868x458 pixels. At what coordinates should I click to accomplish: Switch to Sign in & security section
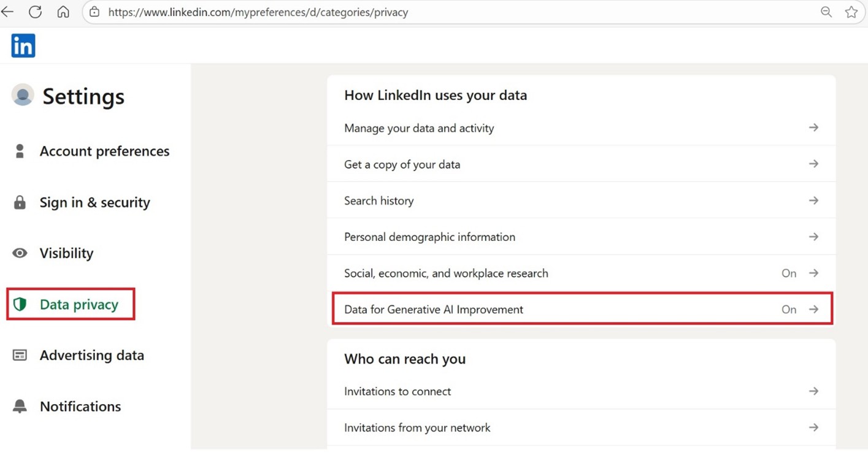point(94,202)
